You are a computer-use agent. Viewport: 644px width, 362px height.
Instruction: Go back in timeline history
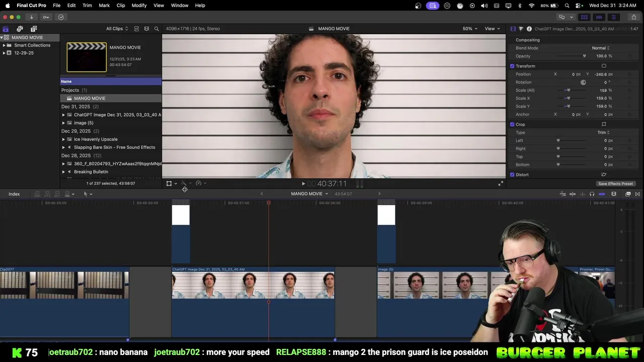click(x=262, y=194)
